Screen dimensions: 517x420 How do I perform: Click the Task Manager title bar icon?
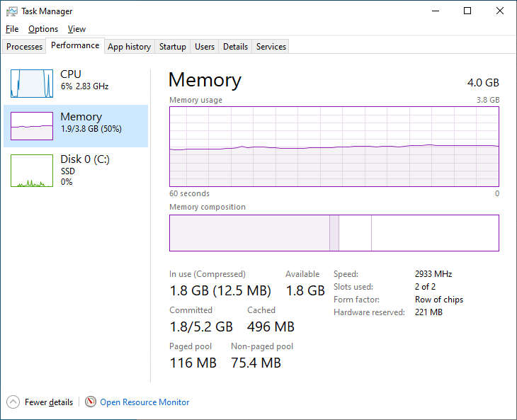[11, 11]
